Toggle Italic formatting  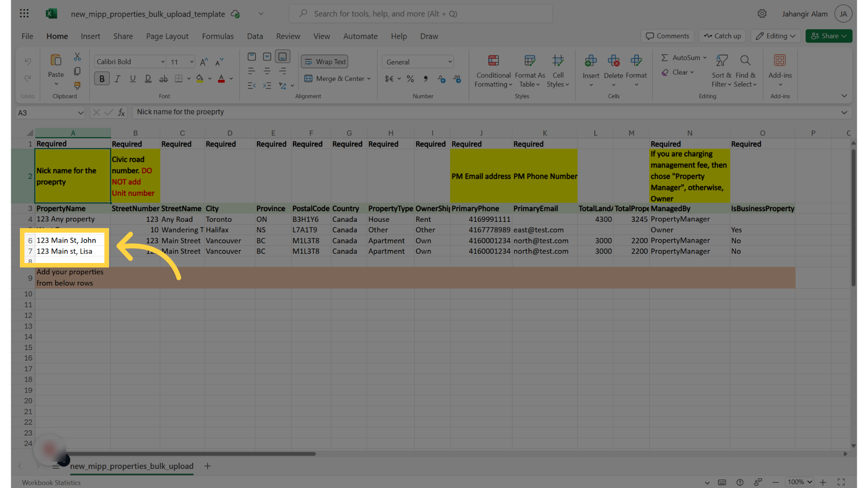(117, 79)
